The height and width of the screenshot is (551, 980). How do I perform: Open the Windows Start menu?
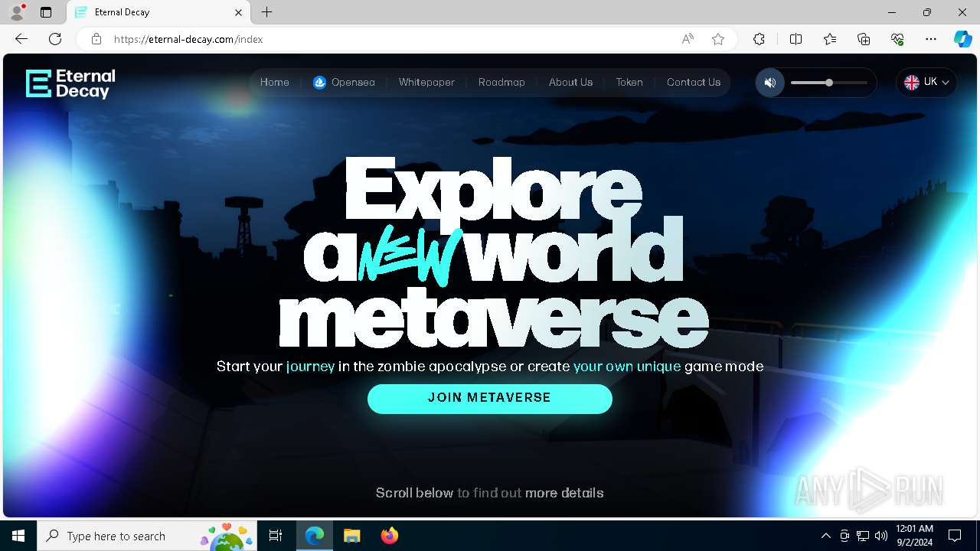pyautogui.click(x=18, y=536)
